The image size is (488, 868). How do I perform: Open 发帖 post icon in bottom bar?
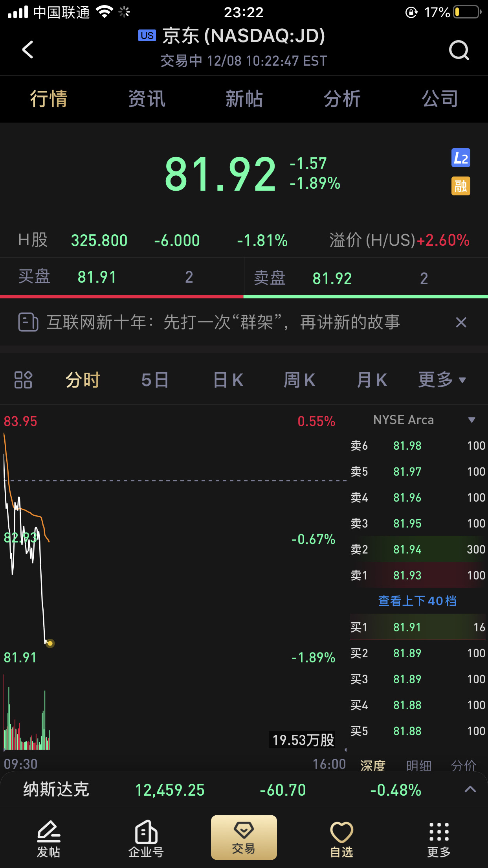click(49, 839)
